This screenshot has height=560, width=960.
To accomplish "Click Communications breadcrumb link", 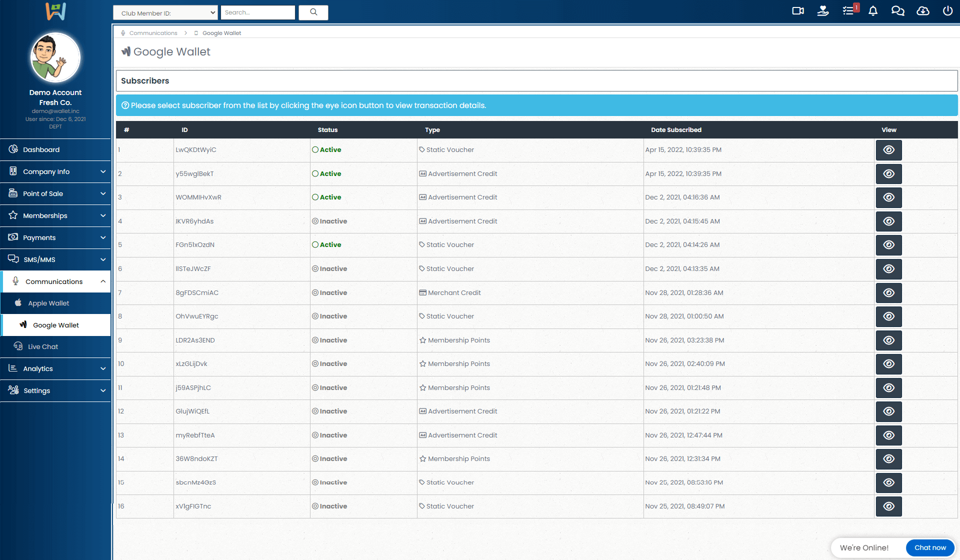I will (x=153, y=33).
